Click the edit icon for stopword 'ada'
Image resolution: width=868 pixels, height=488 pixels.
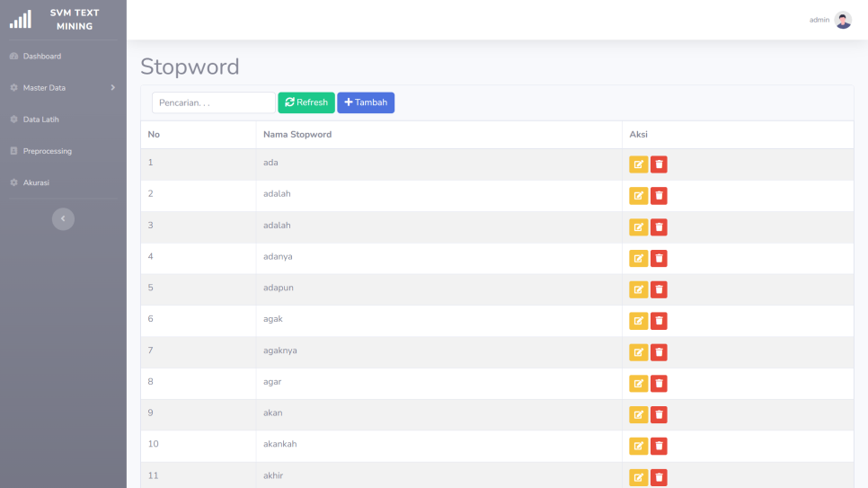(638, 164)
